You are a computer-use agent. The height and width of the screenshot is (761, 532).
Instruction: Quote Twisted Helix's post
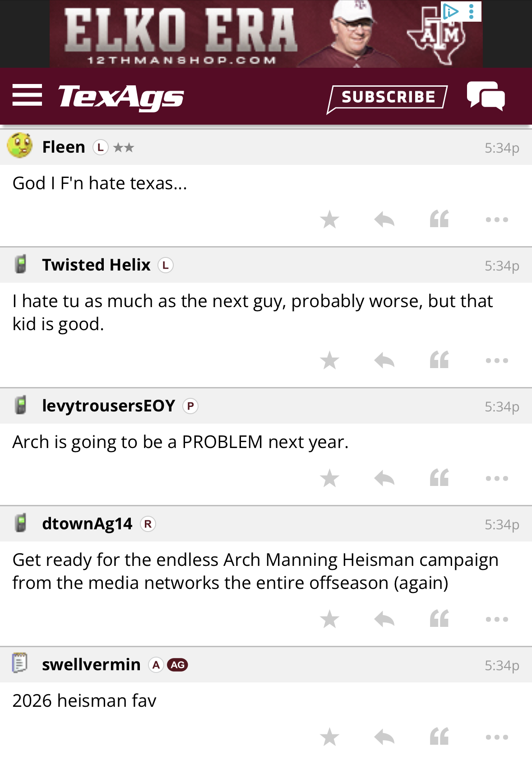coord(439,360)
